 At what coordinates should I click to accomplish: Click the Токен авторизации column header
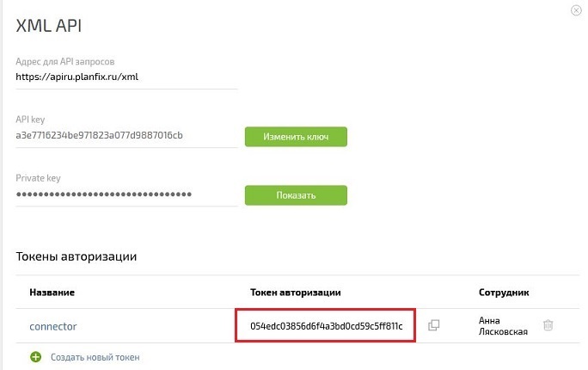click(x=296, y=293)
